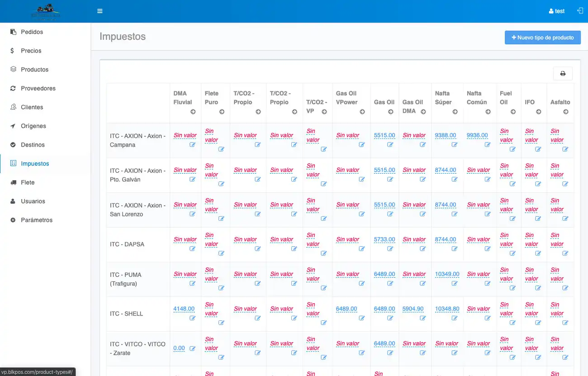This screenshot has width=588, height=376.
Task: Click arrow icon in Asfalto header
Action: [566, 112]
